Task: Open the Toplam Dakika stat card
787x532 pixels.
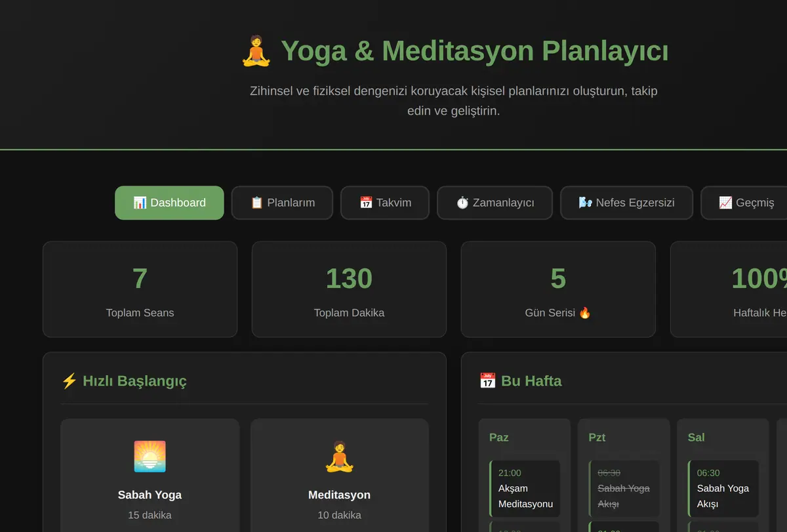Action: [349, 289]
